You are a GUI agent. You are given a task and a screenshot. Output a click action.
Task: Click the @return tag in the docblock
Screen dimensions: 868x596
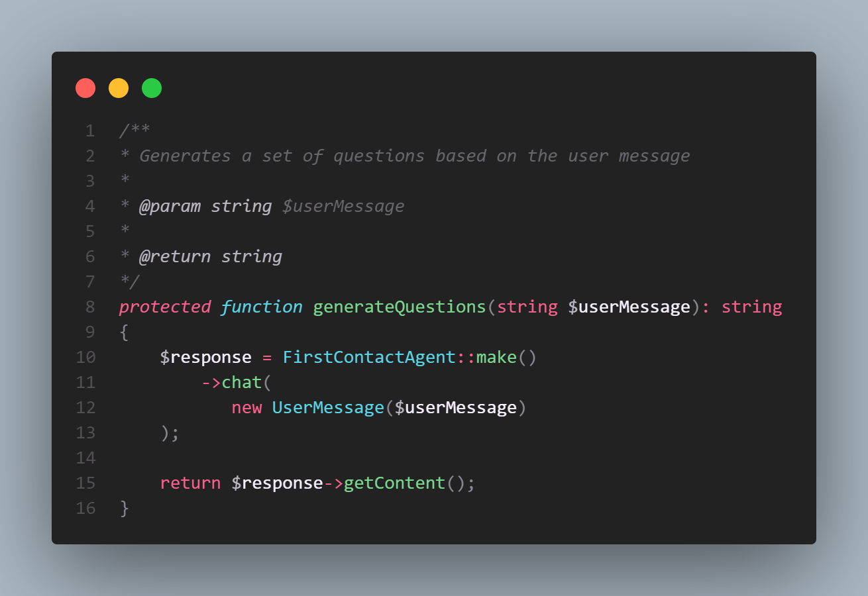(x=175, y=256)
